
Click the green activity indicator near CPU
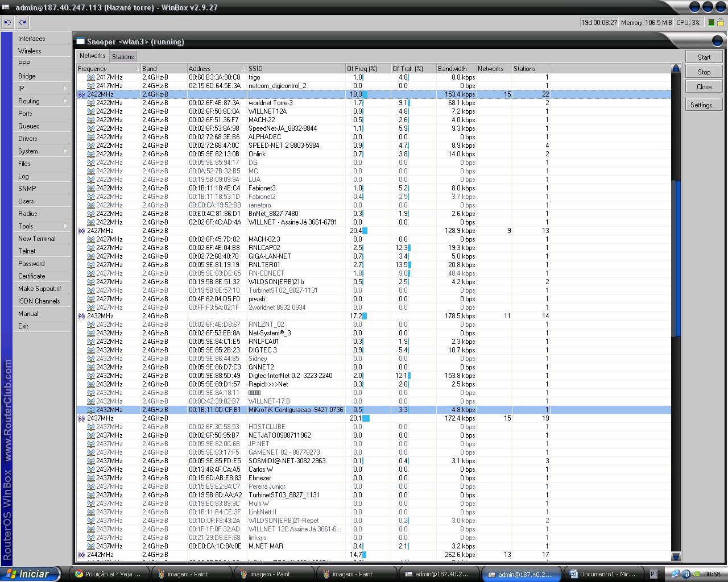click(710, 22)
